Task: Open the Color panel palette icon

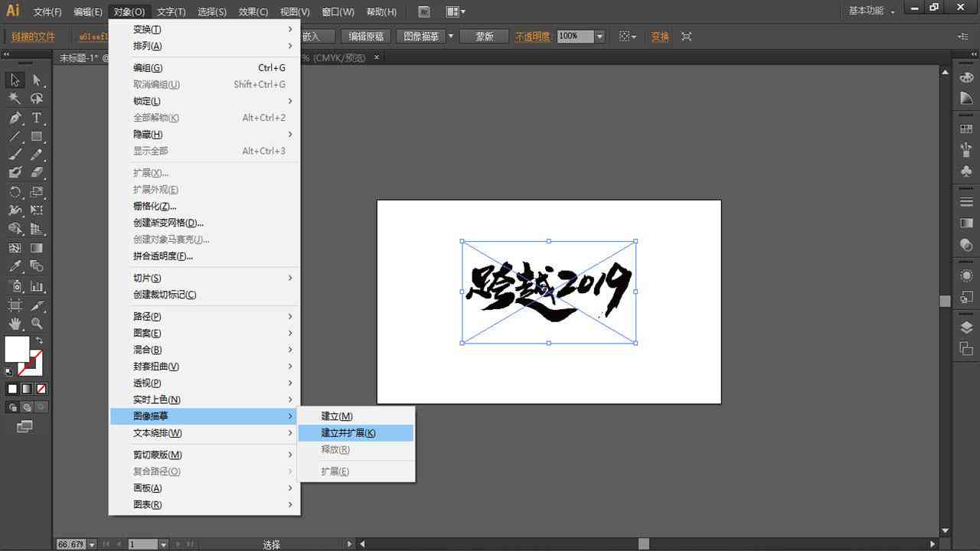Action: (x=966, y=77)
